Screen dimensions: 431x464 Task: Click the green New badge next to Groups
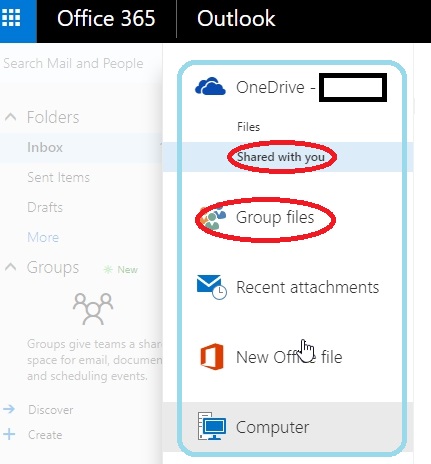pos(121,269)
